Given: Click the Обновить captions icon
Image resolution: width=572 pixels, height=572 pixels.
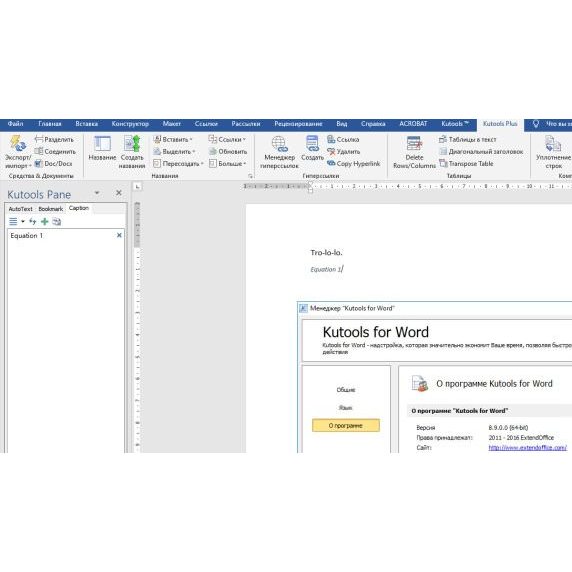Looking at the screenshot, I should 213,151.
